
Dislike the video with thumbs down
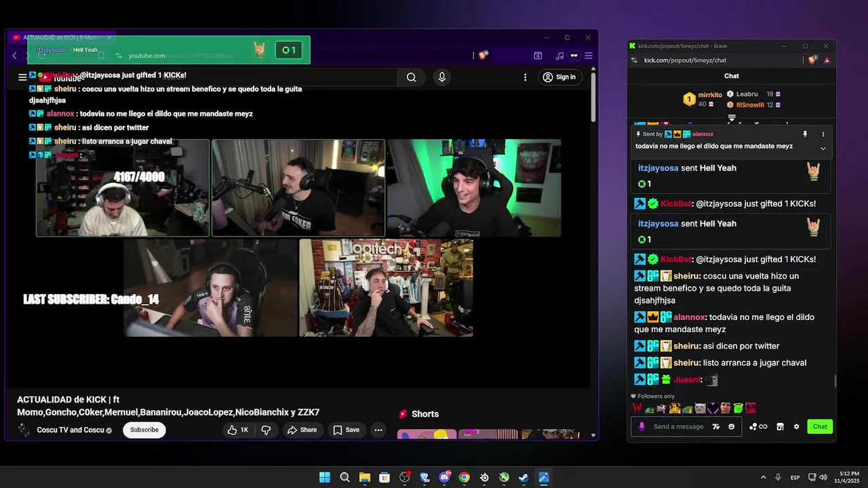point(266,430)
